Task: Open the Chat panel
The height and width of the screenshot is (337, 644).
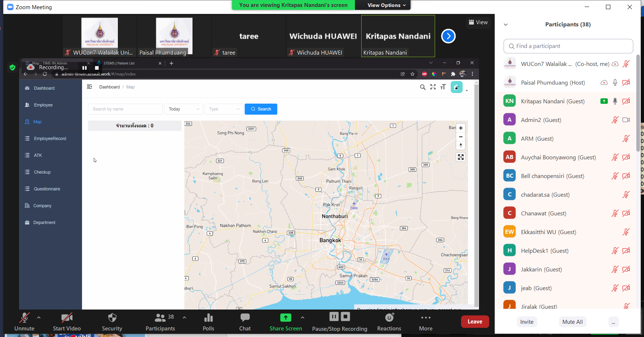Action: point(245,318)
